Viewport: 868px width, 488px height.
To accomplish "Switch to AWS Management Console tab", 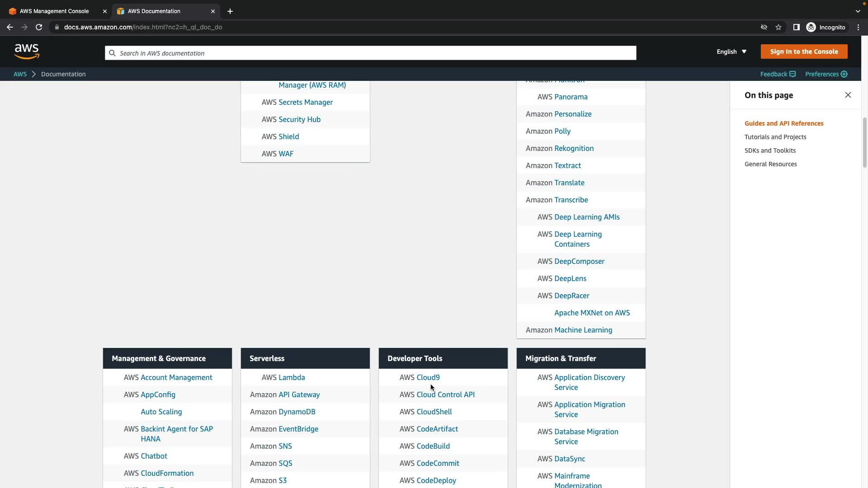I will pyautogui.click(x=54, y=11).
